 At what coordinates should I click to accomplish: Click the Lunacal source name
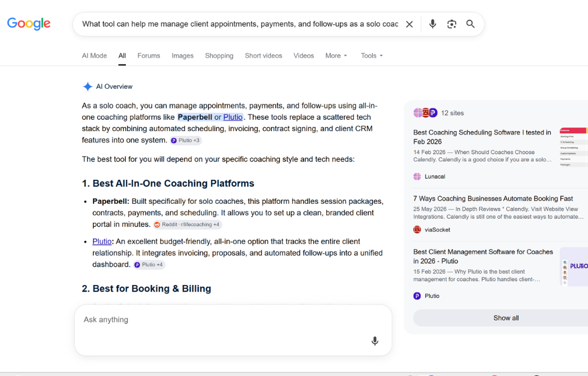pos(435,176)
